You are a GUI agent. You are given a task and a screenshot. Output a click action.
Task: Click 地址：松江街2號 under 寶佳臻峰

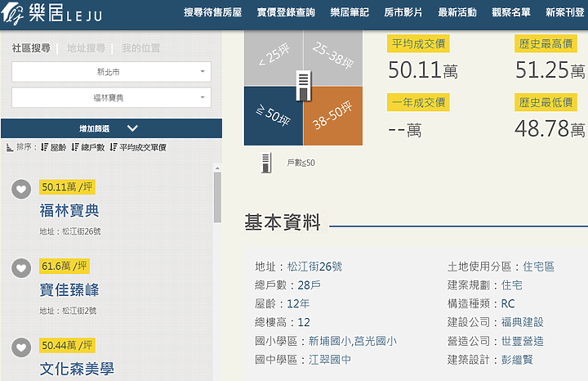68,311
